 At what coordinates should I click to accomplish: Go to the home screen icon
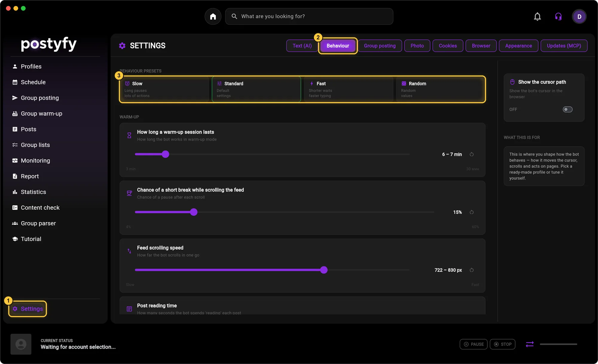click(213, 16)
